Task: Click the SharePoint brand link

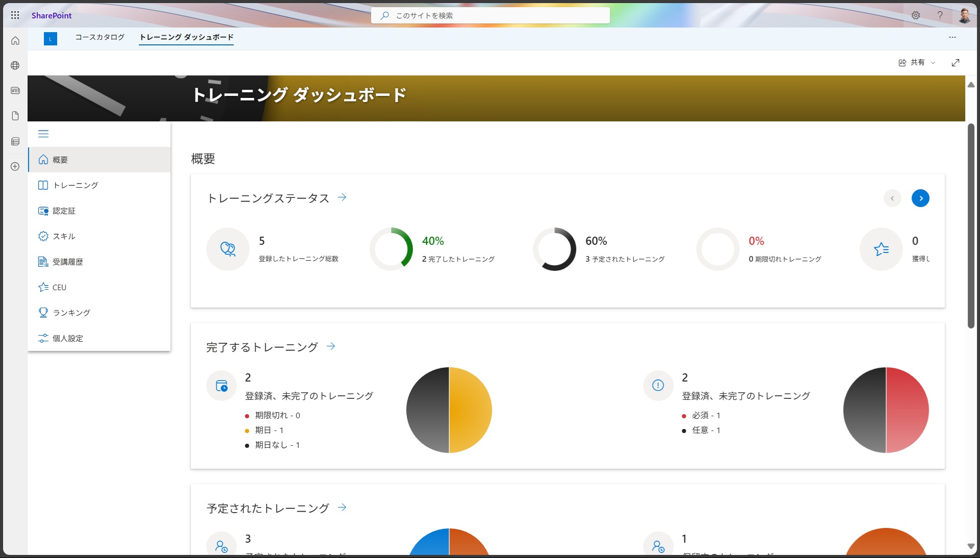Action: click(x=52, y=15)
